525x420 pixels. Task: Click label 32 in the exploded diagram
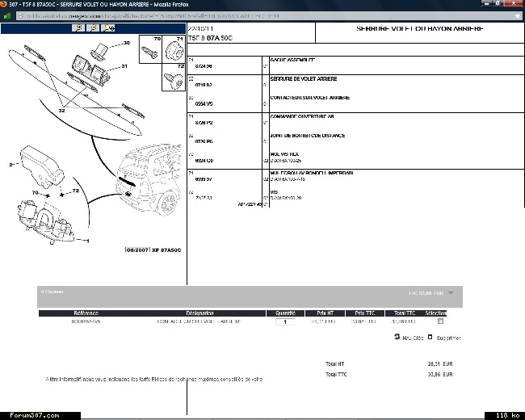click(61, 110)
